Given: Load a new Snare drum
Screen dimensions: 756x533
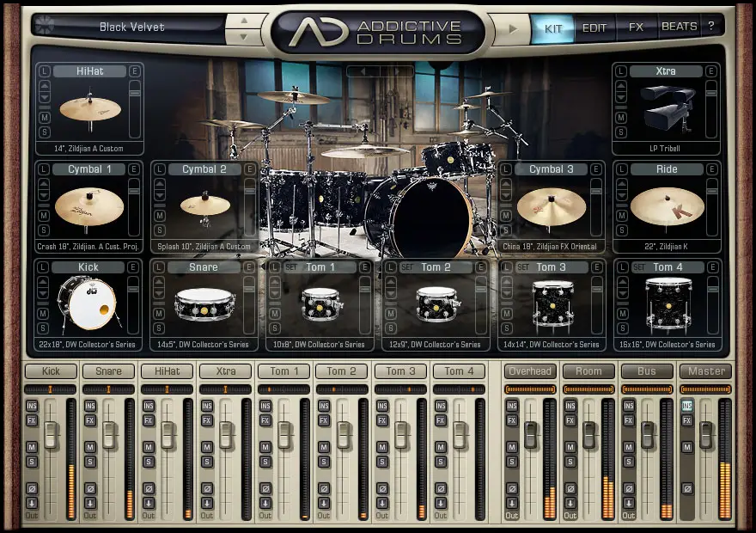Looking at the screenshot, I should tap(159, 267).
